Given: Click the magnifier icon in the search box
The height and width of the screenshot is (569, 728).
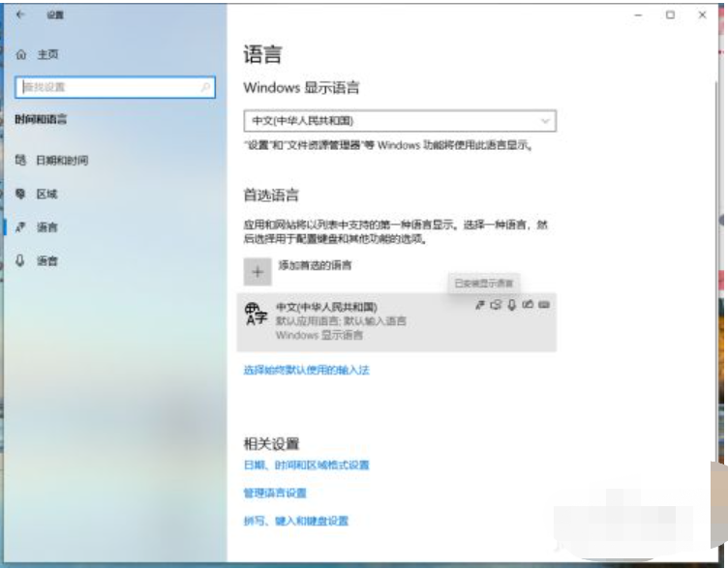Looking at the screenshot, I should tap(205, 87).
